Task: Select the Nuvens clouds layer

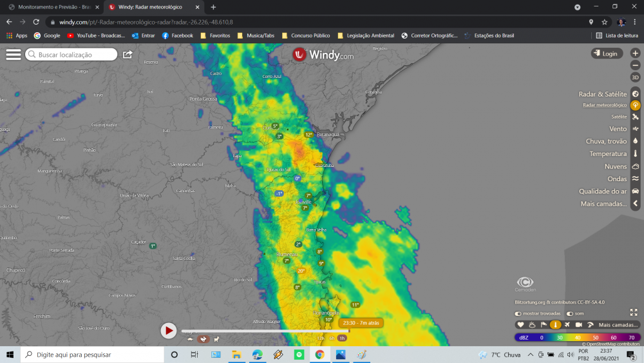Action: [615, 166]
